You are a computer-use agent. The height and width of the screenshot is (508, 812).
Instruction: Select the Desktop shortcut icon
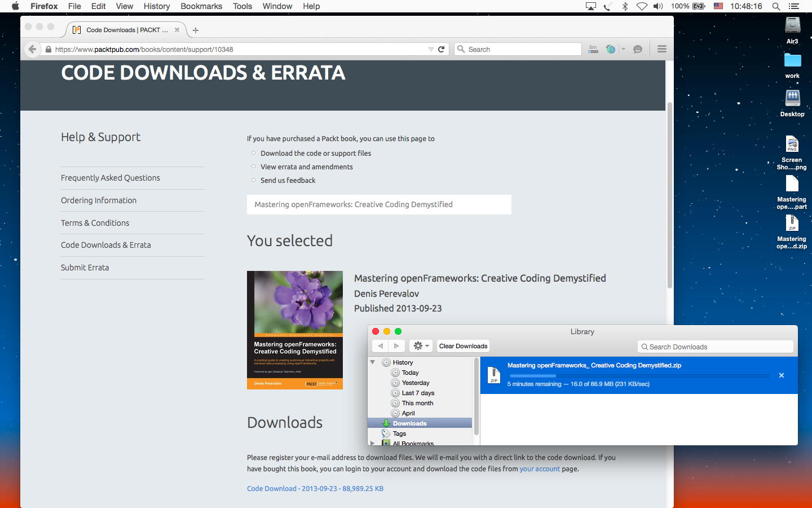[793, 98]
